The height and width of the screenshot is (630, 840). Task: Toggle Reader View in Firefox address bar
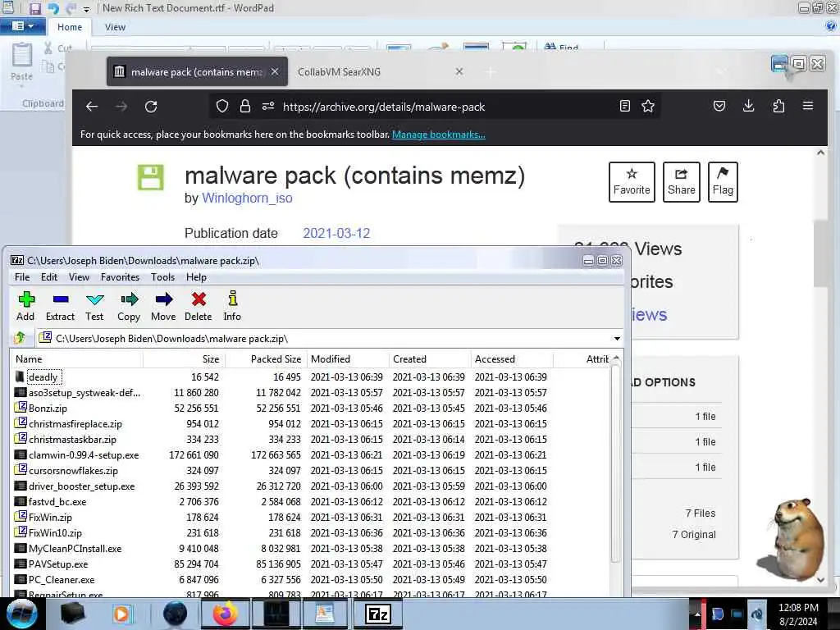pos(624,106)
